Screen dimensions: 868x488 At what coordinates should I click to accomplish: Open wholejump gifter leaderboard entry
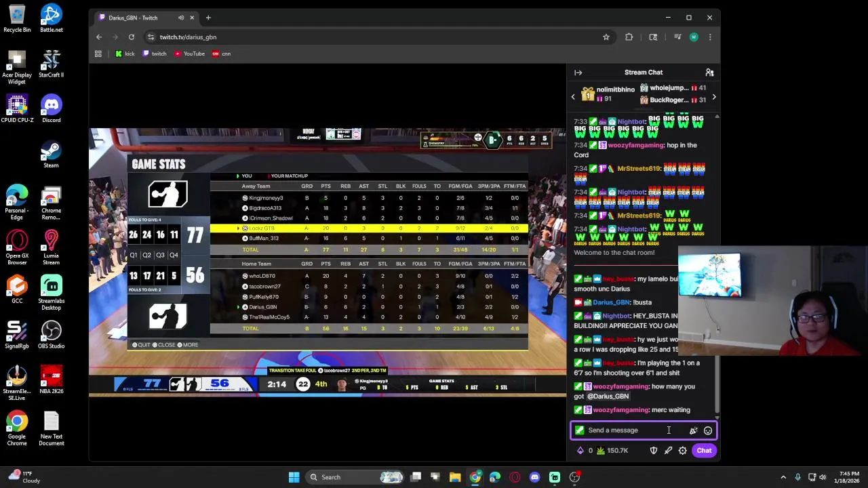click(673, 88)
